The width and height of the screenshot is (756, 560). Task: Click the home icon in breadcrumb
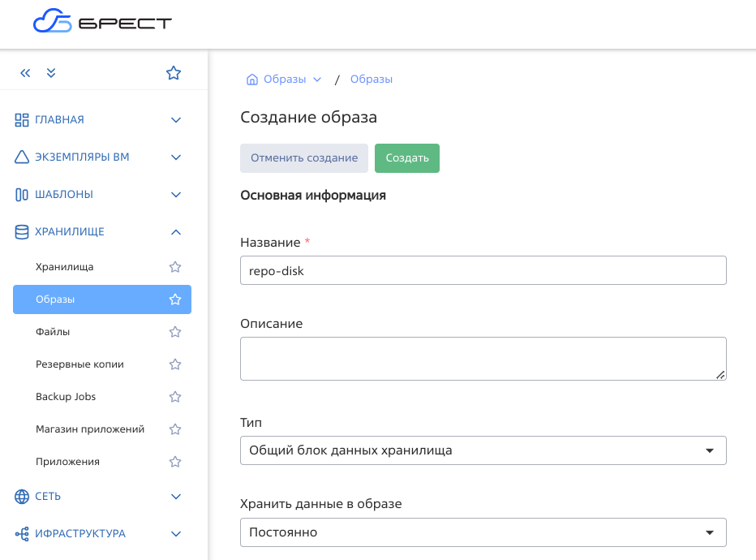[x=251, y=80]
